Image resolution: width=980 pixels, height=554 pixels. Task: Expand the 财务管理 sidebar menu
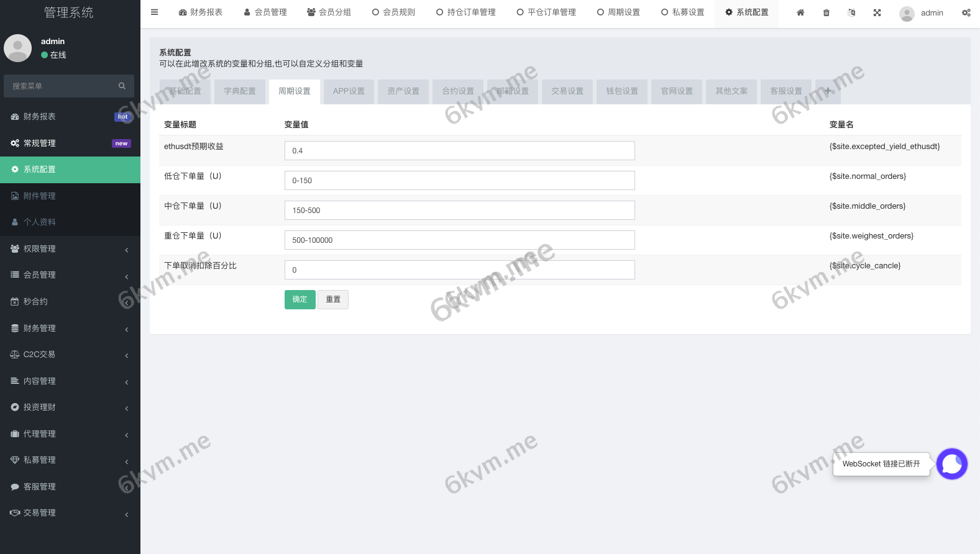point(68,328)
